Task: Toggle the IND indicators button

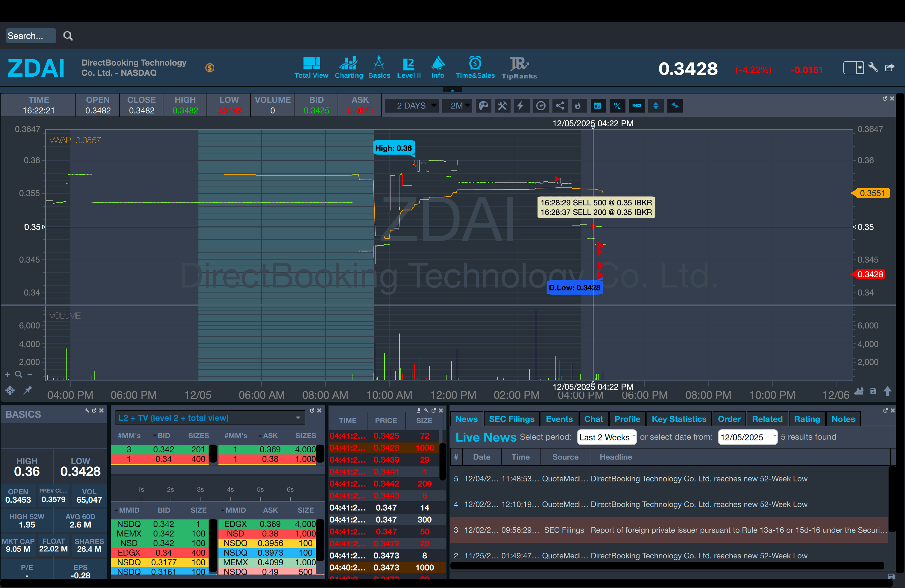Action: pyautogui.click(x=637, y=106)
